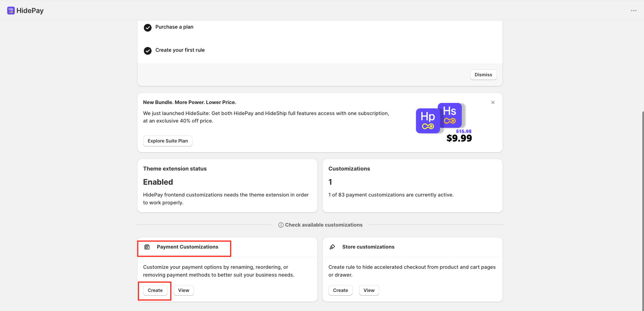Click the info icon beside Check available customizations
The image size is (644, 311).
[281, 225]
